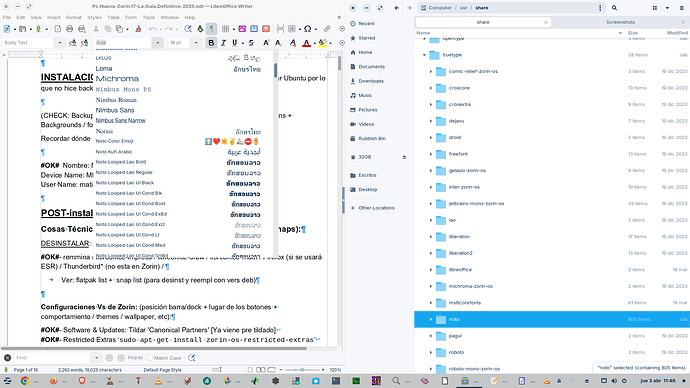Click in Find text field
Viewport: 690px width, 388px height.
click(x=53, y=358)
